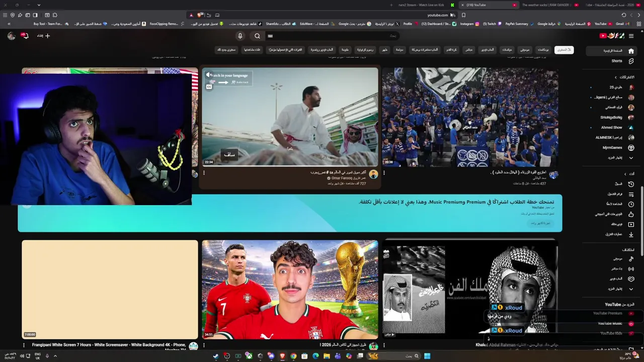The image size is (644, 362).
Task: Open Ronaldo World Cup 2026 video thumbnail
Action: click(290, 290)
